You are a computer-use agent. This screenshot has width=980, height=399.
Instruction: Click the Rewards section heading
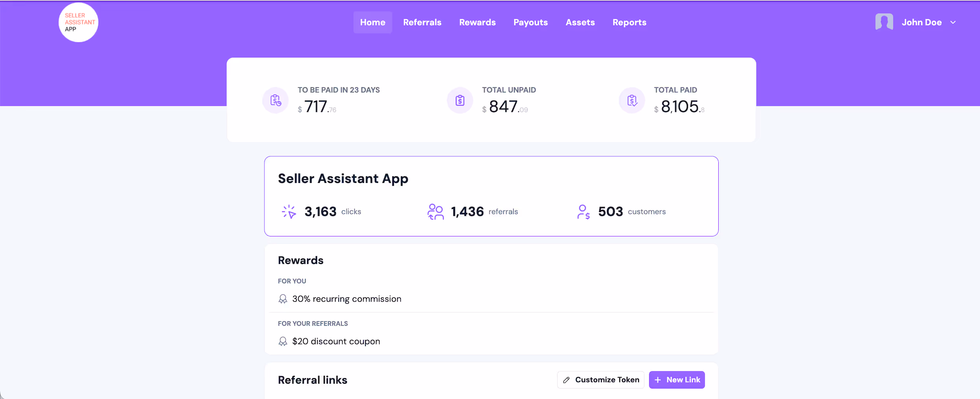point(301,260)
